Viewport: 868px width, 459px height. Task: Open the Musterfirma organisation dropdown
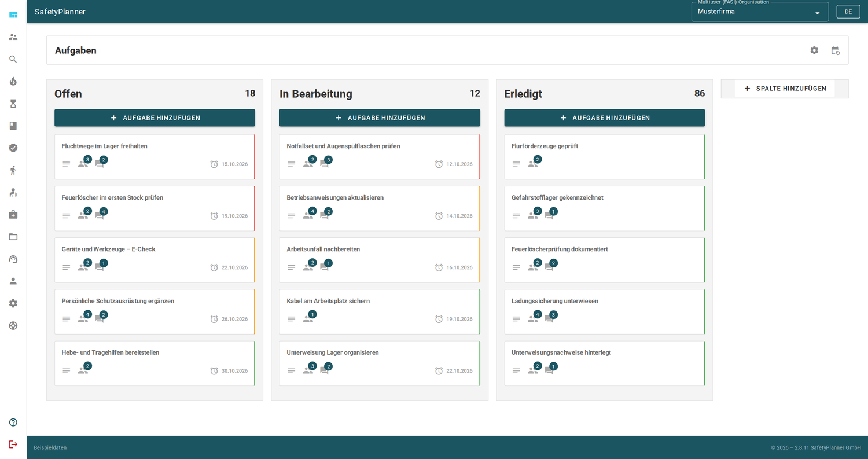[760, 12]
